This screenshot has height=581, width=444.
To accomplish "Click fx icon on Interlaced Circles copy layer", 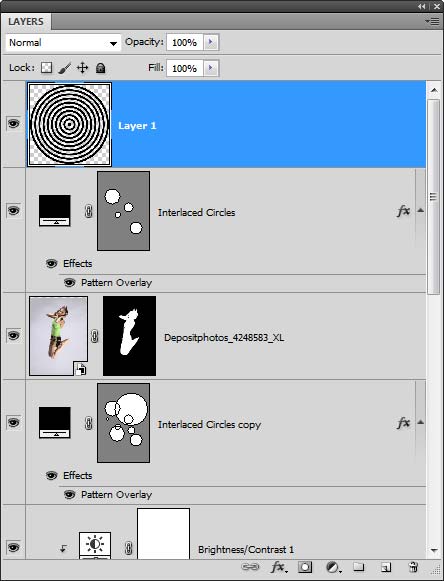I will [403, 423].
